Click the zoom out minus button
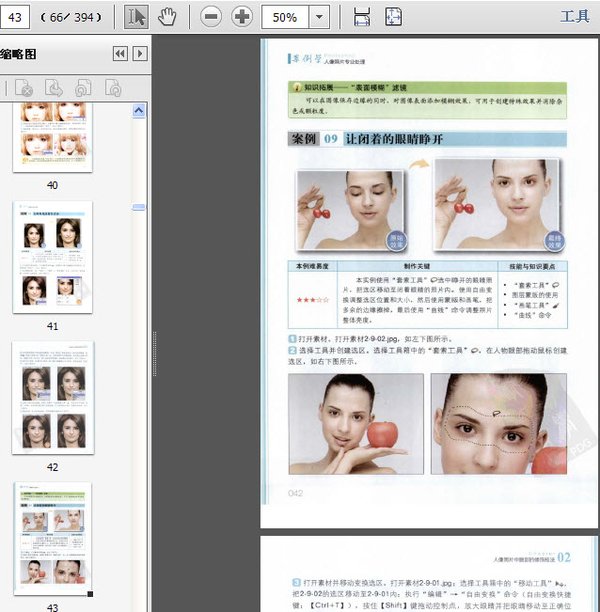The image size is (600, 612). [211, 17]
